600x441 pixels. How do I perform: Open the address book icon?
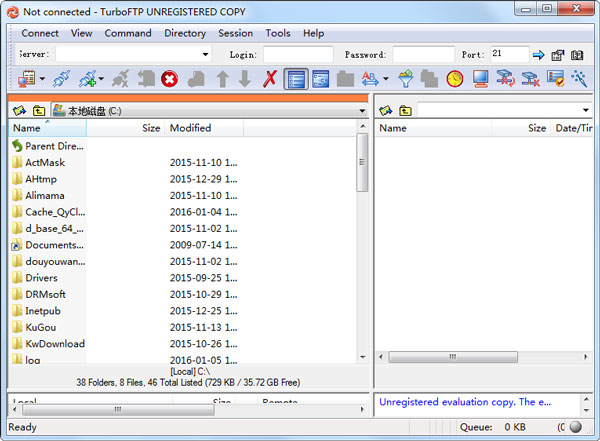coord(577,55)
